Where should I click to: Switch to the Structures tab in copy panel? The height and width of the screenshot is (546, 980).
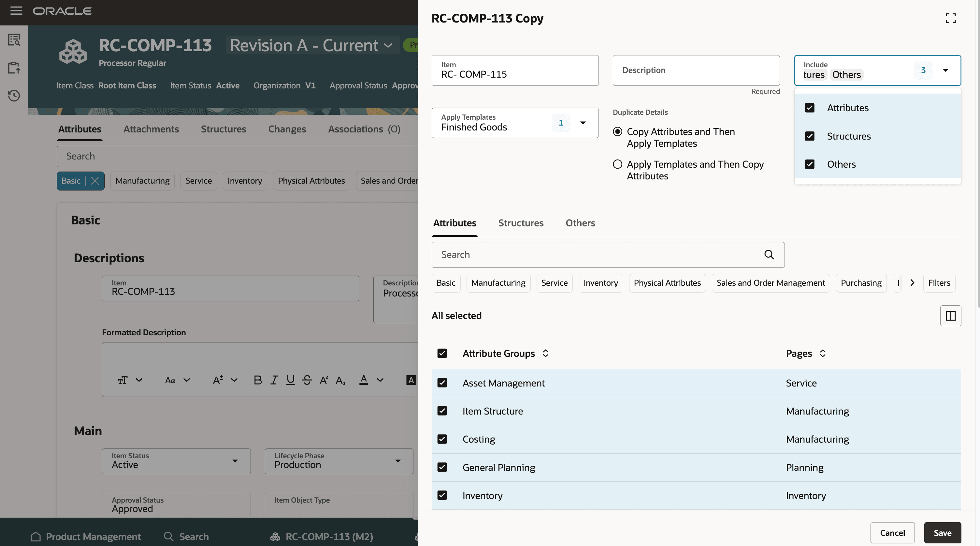tap(520, 223)
